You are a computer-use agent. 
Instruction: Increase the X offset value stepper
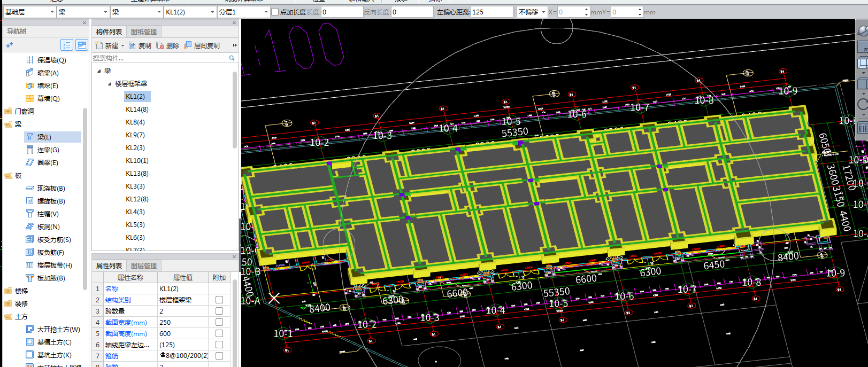coord(587,9)
